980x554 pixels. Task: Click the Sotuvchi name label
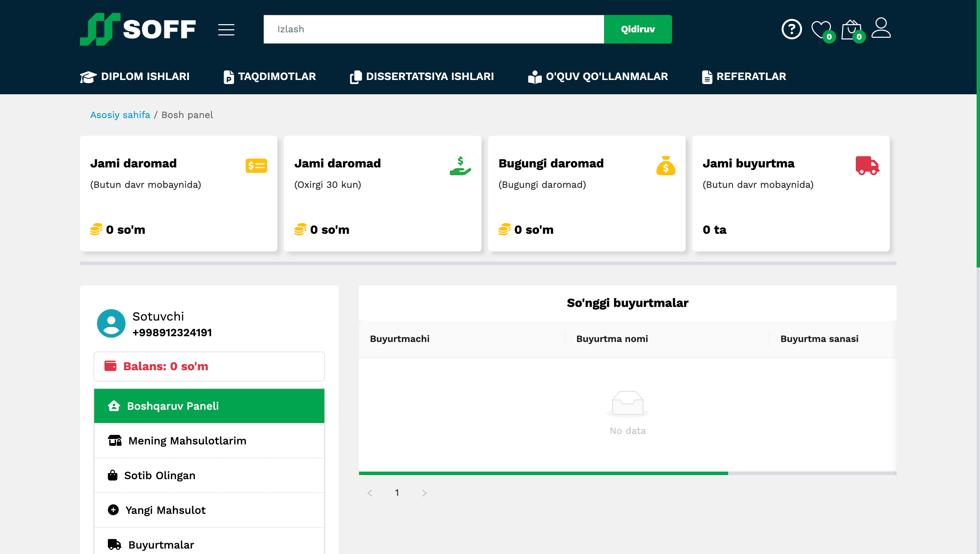(x=158, y=316)
